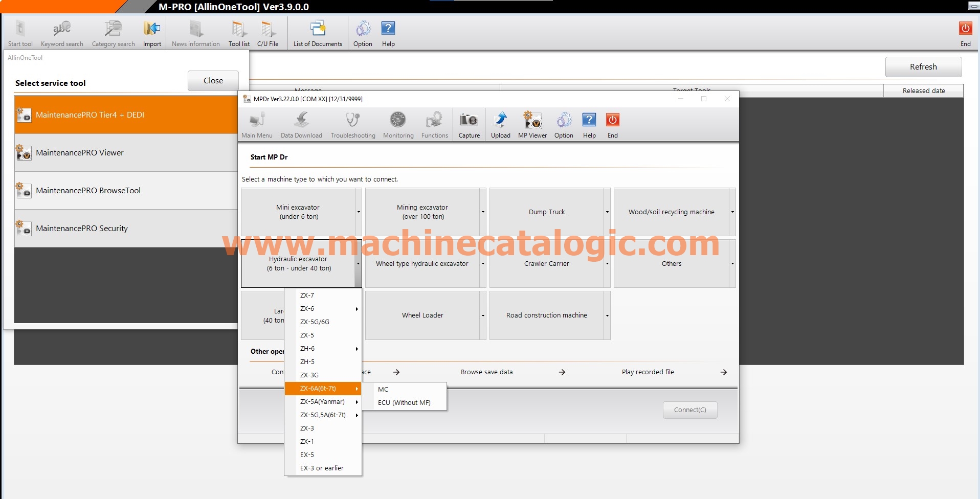The width and height of the screenshot is (980, 499).
Task: Click End in the M-PRO toolbar
Action: 966,34
